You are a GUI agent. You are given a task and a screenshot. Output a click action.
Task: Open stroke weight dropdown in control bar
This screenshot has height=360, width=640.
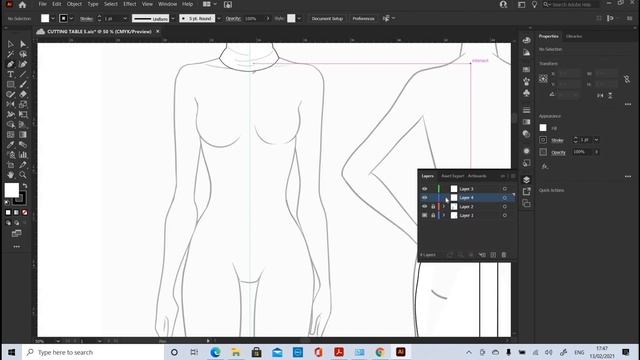click(x=125, y=18)
